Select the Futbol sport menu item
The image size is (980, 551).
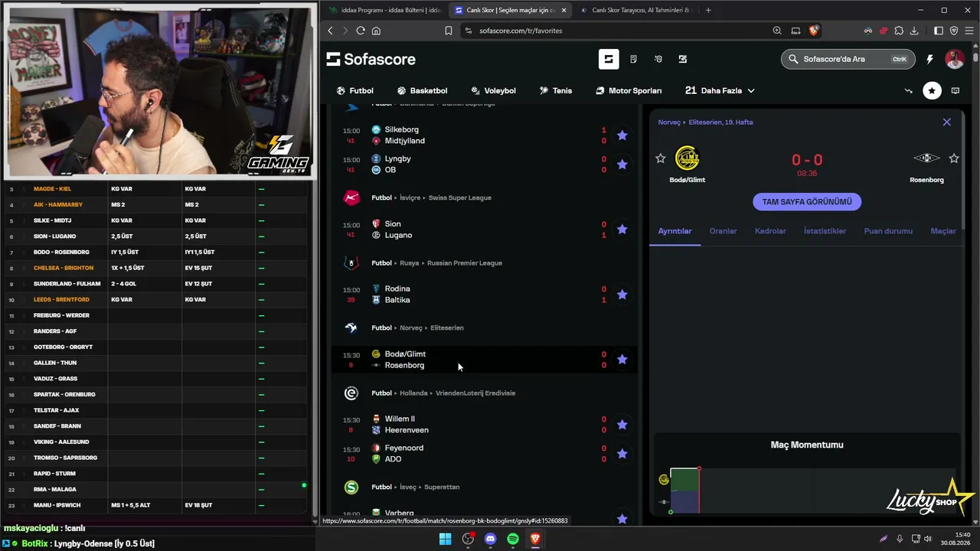click(x=355, y=90)
